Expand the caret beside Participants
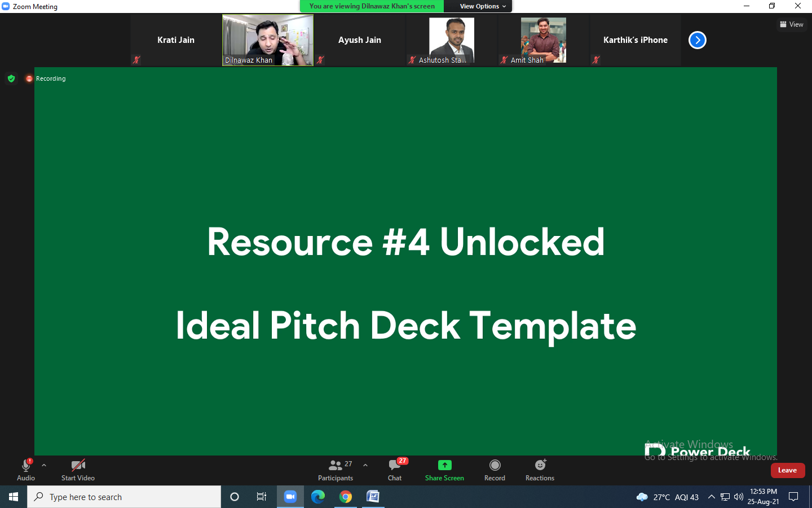812x508 pixels. [x=365, y=466]
